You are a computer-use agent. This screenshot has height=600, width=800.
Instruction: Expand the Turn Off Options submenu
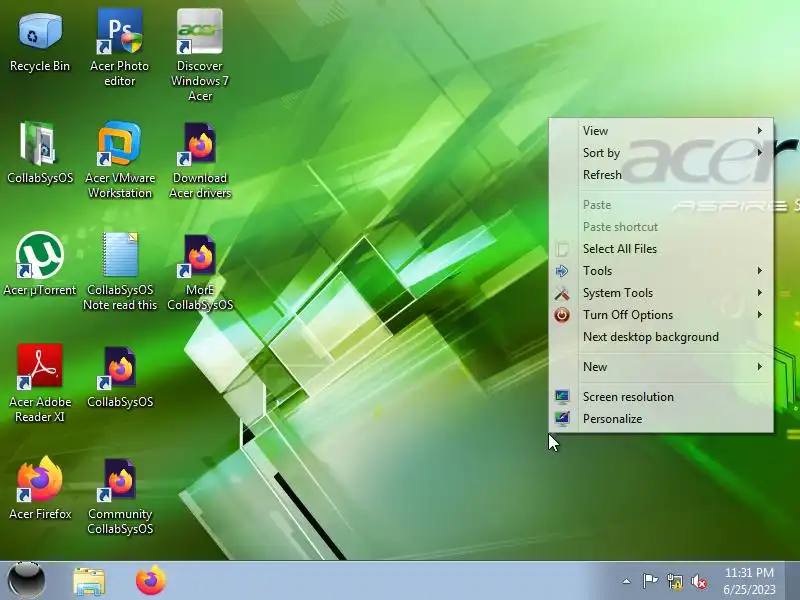tap(661, 315)
